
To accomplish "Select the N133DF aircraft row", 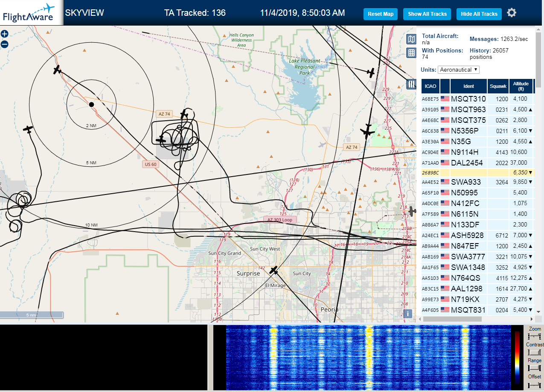I will point(477,224).
